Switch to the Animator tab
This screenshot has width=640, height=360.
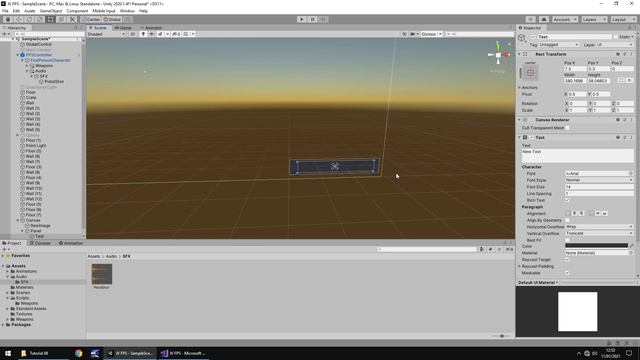pyautogui.click(x=151, y=28)
